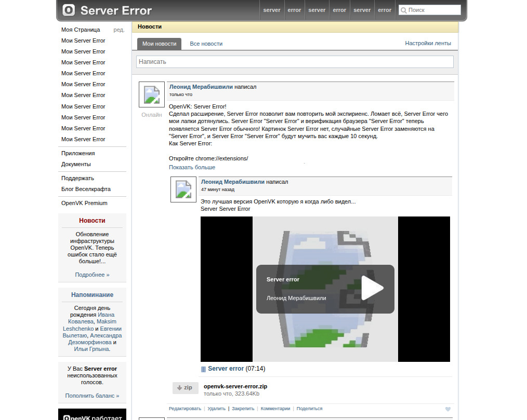Open Документы in sidebar
Viewport: 527px width, 420px height.
tap(76, 164)
